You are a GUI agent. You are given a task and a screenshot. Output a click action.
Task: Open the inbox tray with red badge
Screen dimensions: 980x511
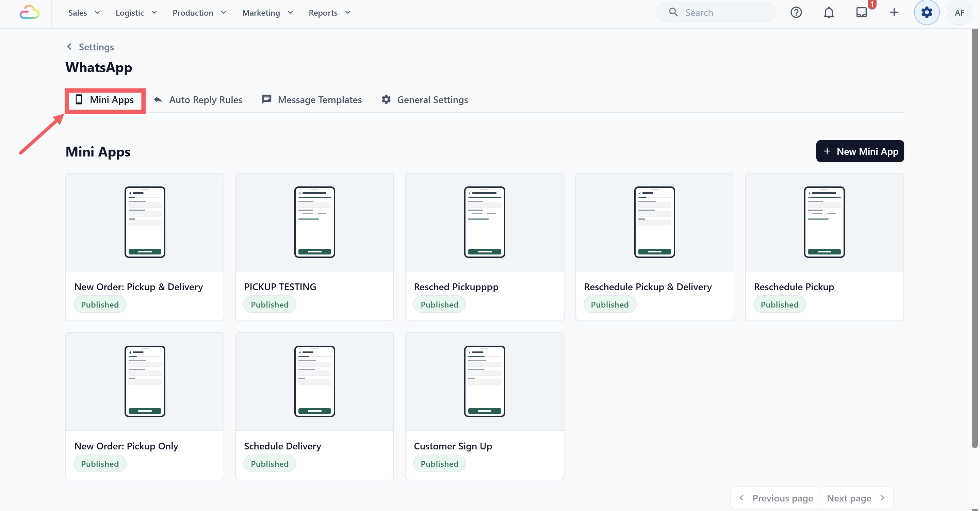[862, 13]
